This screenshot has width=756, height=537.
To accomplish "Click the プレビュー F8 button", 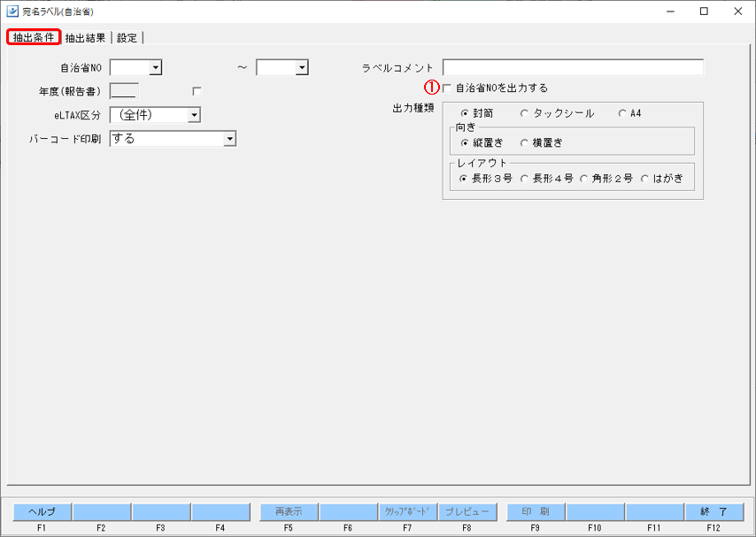I will click(467, 511).
